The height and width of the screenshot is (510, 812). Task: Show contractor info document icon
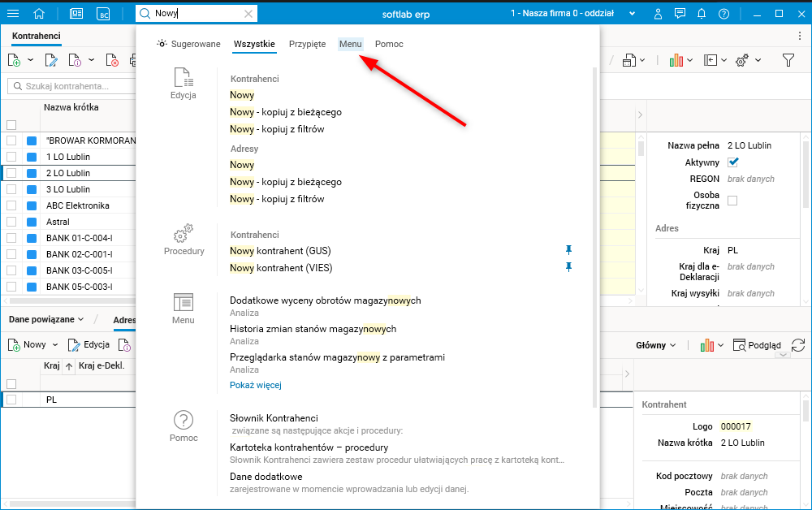(75, 61)
